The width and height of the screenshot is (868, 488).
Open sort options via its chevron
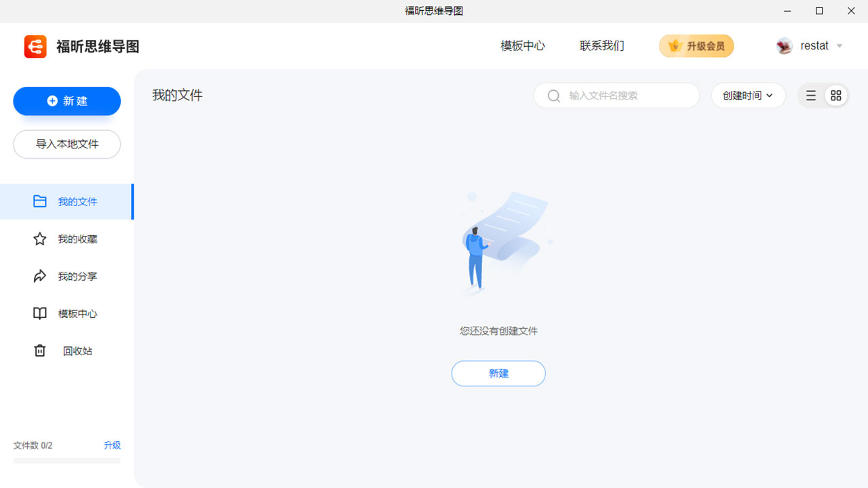pyautogui.click(x=769, y=96)
